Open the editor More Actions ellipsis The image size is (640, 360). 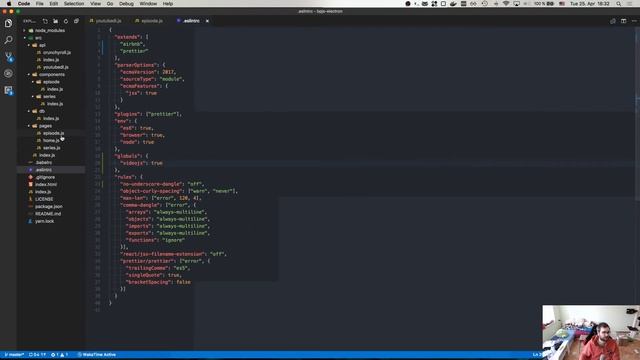pos(634,21)
